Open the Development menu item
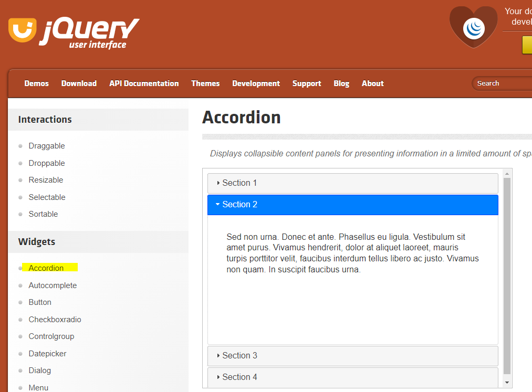The image size is (532, 392). pyautogui.click(x=256, y=83)
